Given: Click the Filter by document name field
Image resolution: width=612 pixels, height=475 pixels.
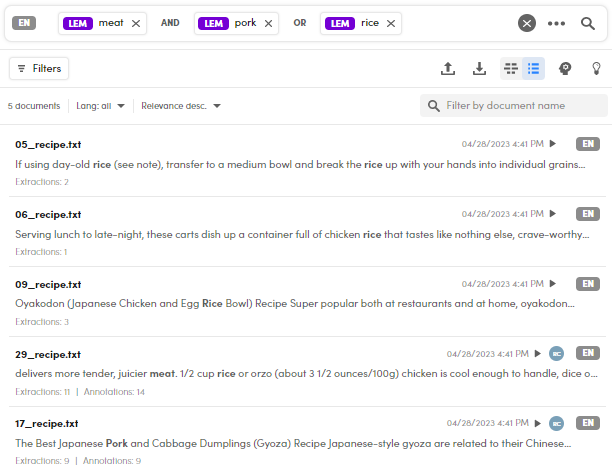Looking at the screenshot, I should 522,106.
